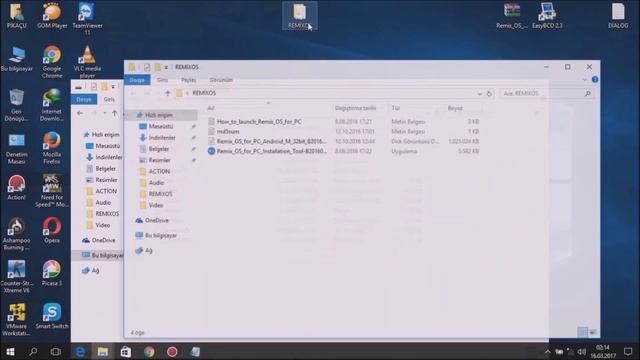Open İndirilenler in REMIXOS navigation pane

click(162, 138)
